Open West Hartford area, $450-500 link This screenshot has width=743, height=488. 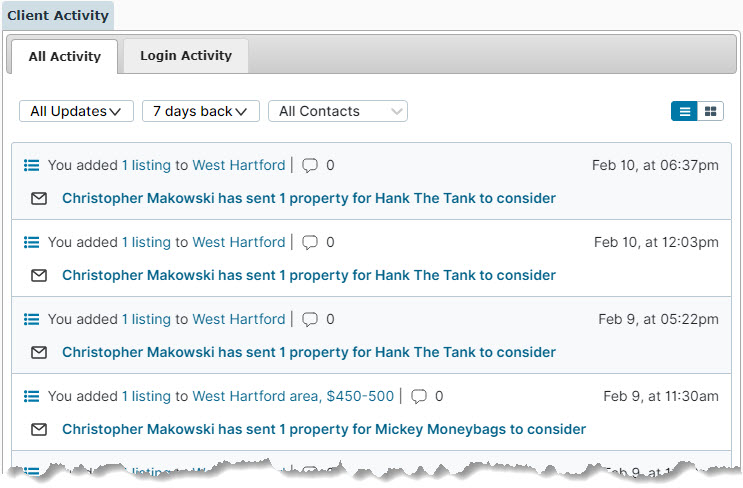click(x=293, y=396)
